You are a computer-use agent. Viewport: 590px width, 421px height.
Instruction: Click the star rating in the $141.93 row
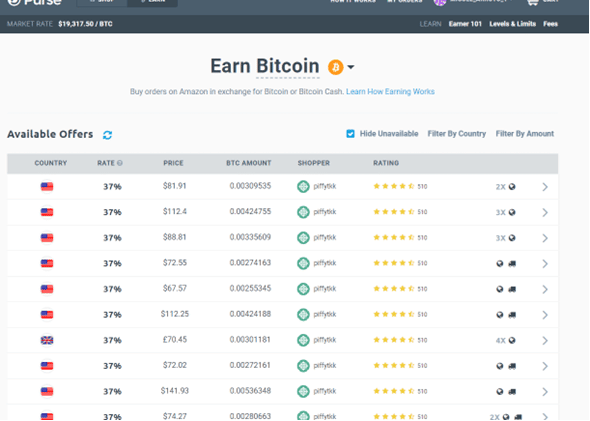click(x=394, y=391)
